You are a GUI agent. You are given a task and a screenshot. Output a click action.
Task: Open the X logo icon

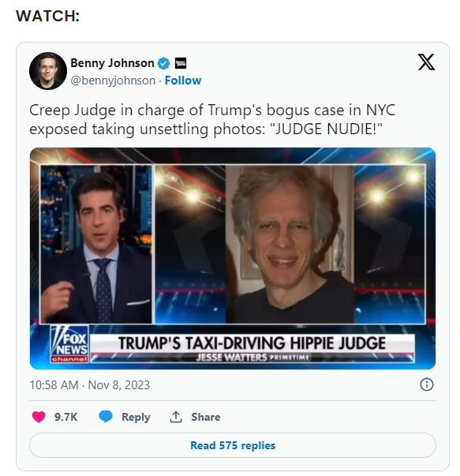426,62
